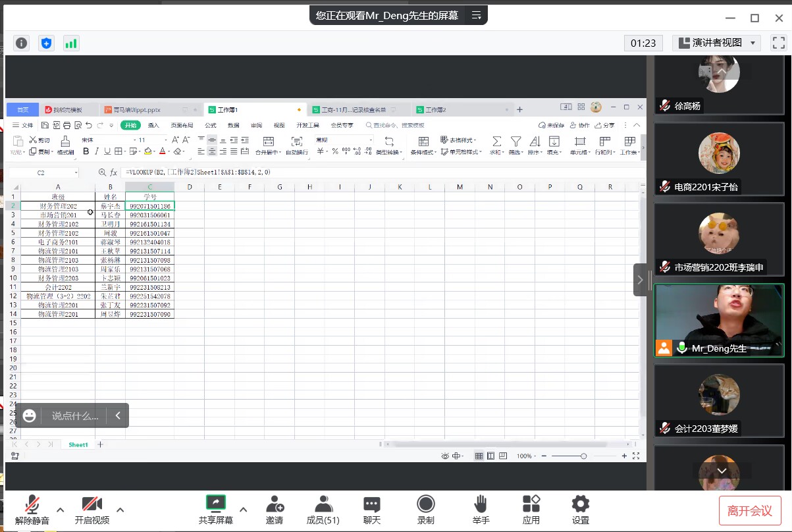The height and width of the screenshot is (532, 792).
Task: Show the 成员(51) member list
Action: point(323,510)
